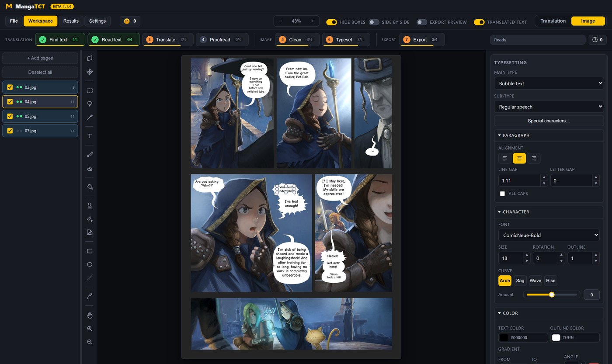
Task: Run the Proofread step
Action: (x=222, y=40)
